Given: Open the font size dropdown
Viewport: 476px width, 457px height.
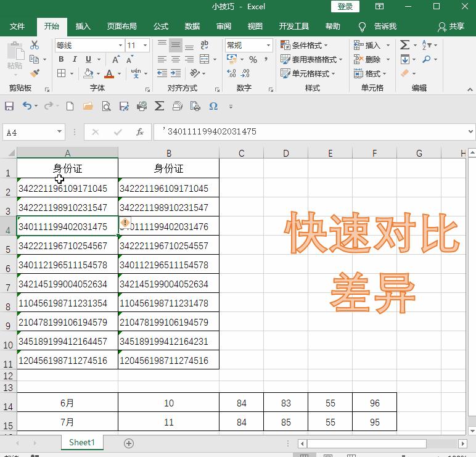Looking at the screenshot, I should [145, 46].
